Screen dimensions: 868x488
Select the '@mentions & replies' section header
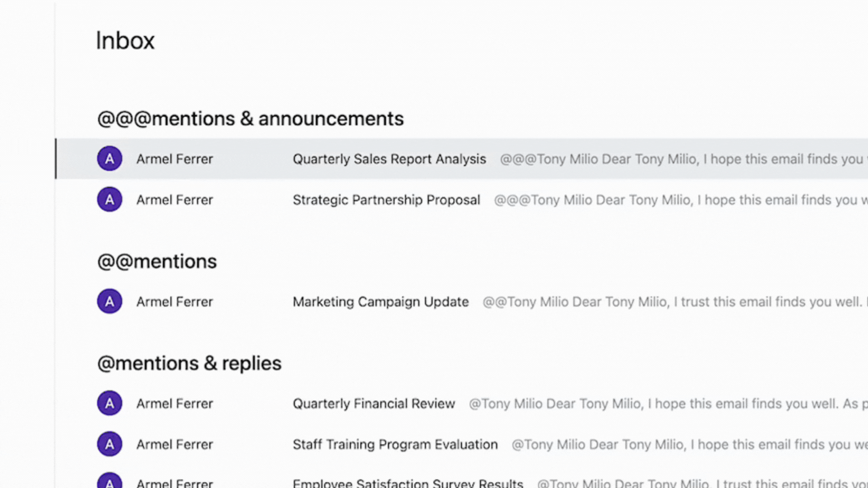click(x=189, y=364)
